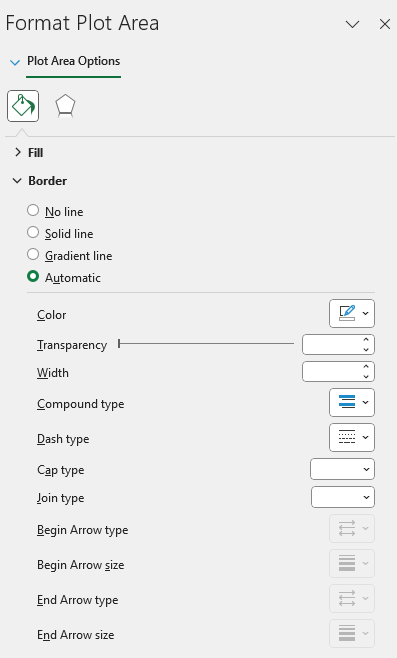The width and height of the screenshot is (397, 658).
Task: Open the Cap type dropdown
Action: (x=342, y=469)
